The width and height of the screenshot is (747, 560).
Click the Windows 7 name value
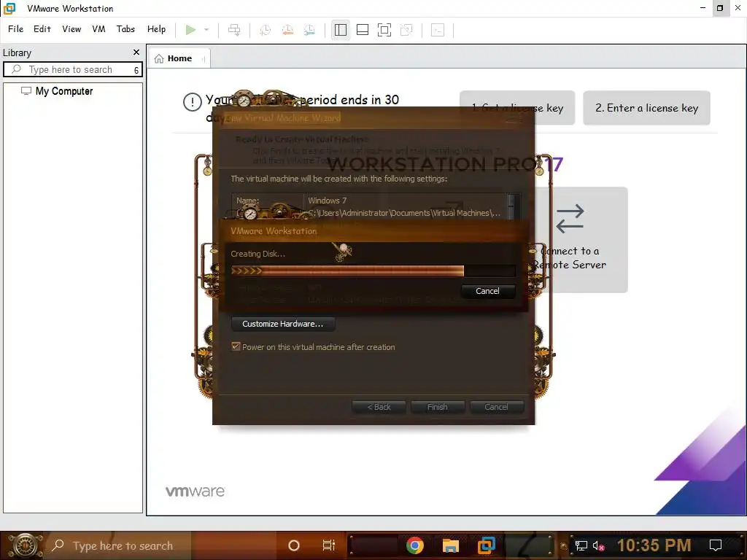tap(328, 201)
